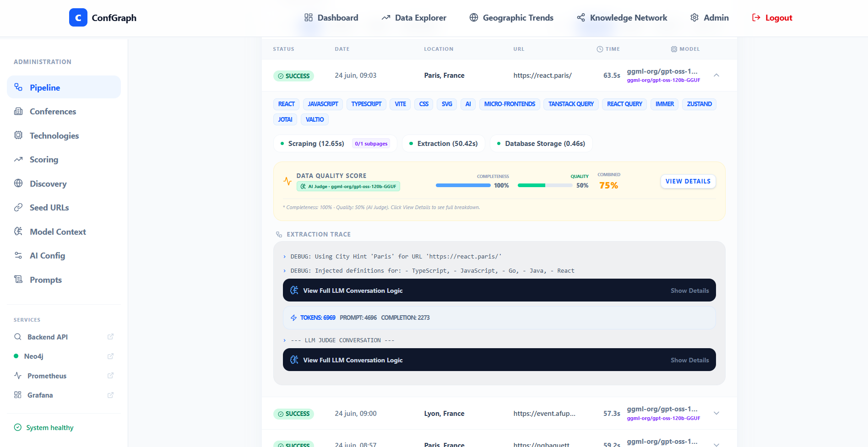Click the Backend API external-link icon
The image size is (868, 447).
(x=110, y=337)
